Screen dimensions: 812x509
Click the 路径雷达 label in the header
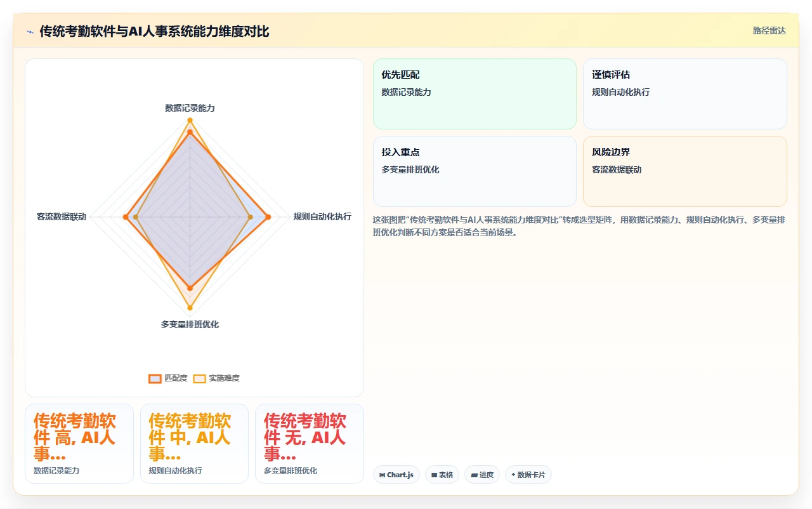click(x=769, y=30)
